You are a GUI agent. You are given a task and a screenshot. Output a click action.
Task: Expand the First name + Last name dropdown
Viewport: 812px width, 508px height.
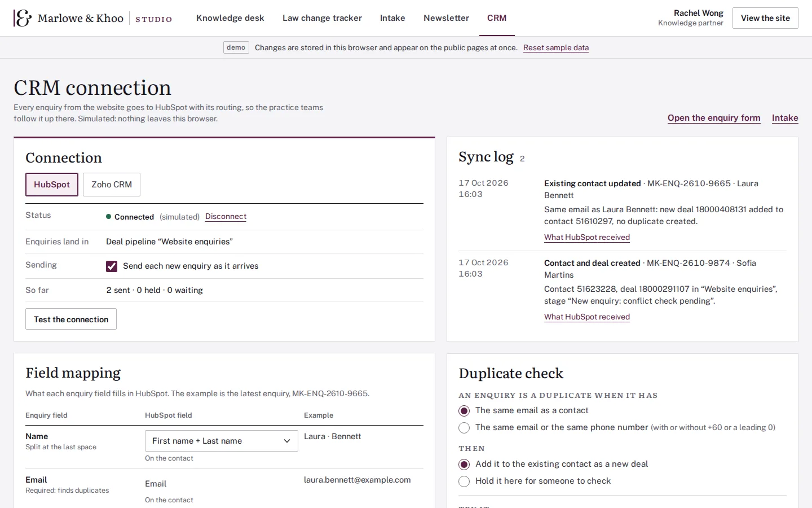(222, 441)
